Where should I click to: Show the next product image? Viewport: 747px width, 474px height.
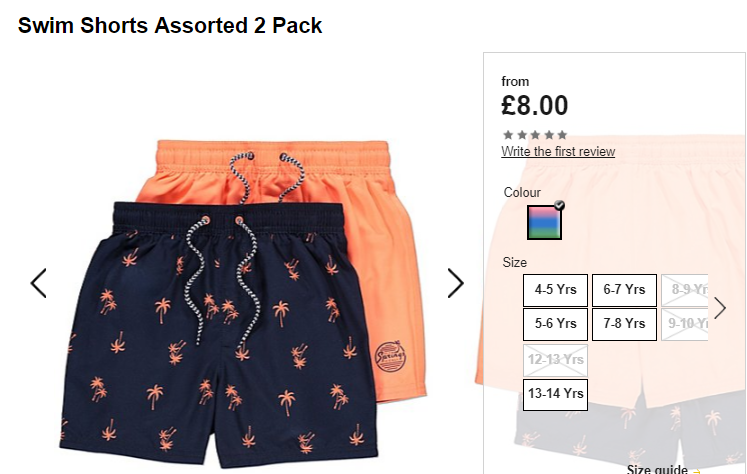[455, 283]
